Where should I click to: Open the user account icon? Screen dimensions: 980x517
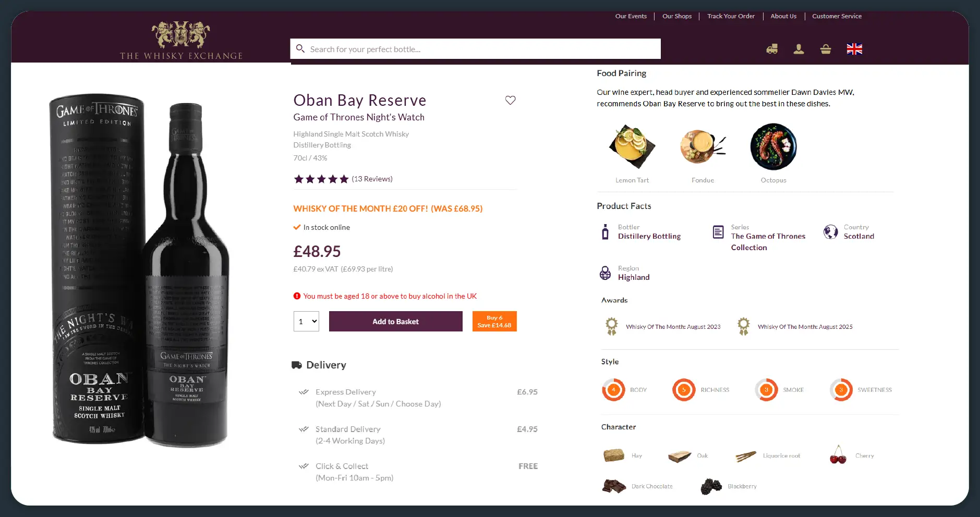[x=798, y=49]
